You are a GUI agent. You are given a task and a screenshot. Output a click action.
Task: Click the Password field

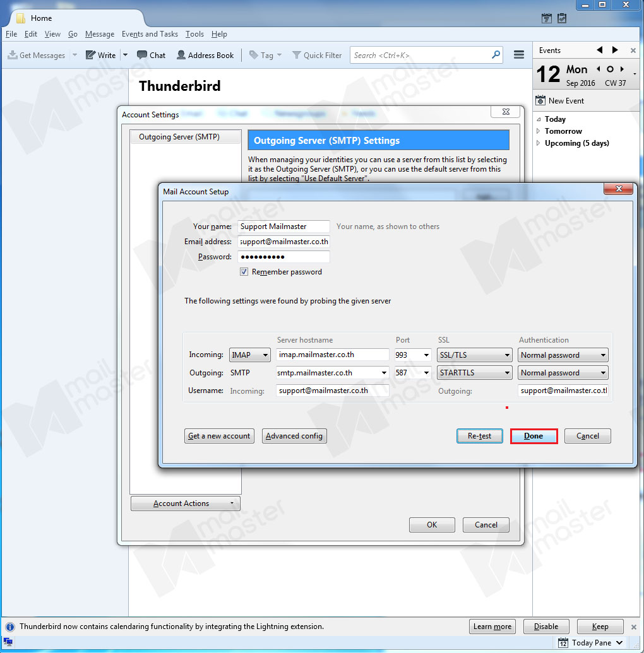coord(283,257)
